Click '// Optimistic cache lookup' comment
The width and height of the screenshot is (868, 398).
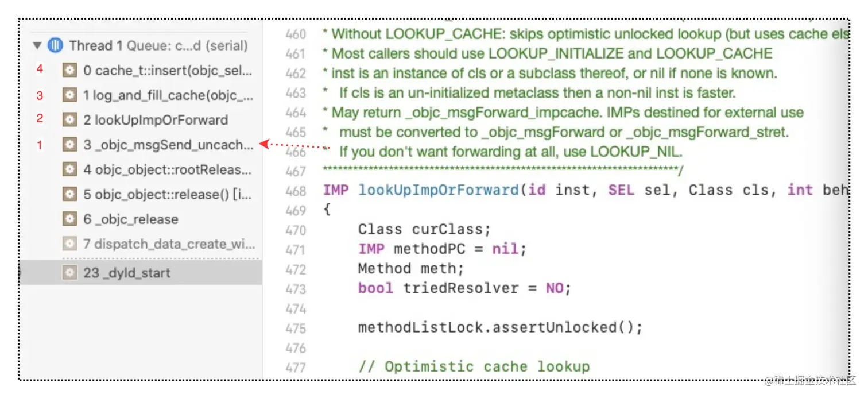click(474, 367)
